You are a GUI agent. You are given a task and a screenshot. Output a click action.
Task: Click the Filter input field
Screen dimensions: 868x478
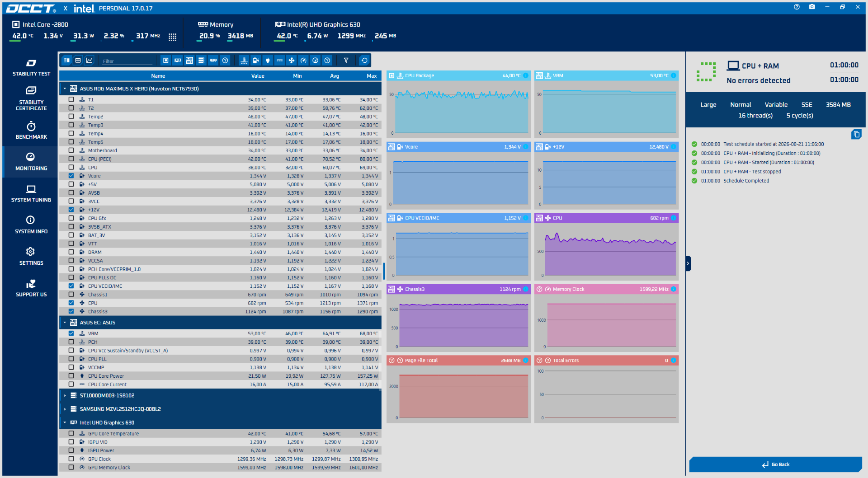127,61
